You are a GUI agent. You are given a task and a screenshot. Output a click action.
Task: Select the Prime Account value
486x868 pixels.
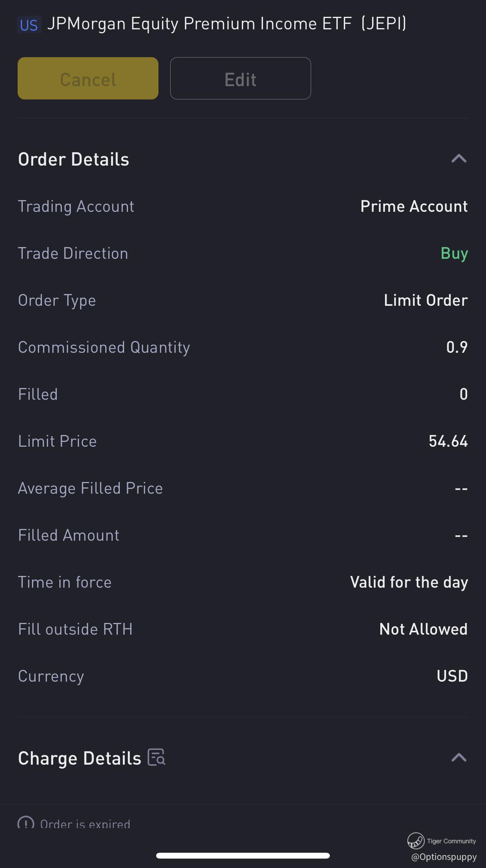click(x=414, y=206)
